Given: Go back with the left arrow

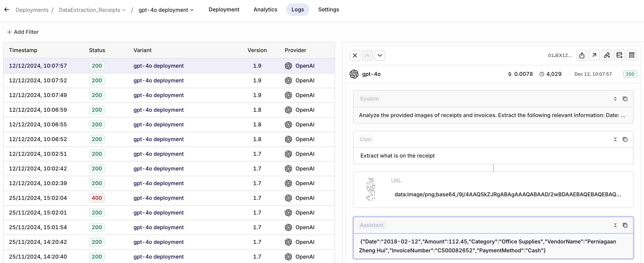Looking at the screenshot, I should tap(7, 10).
